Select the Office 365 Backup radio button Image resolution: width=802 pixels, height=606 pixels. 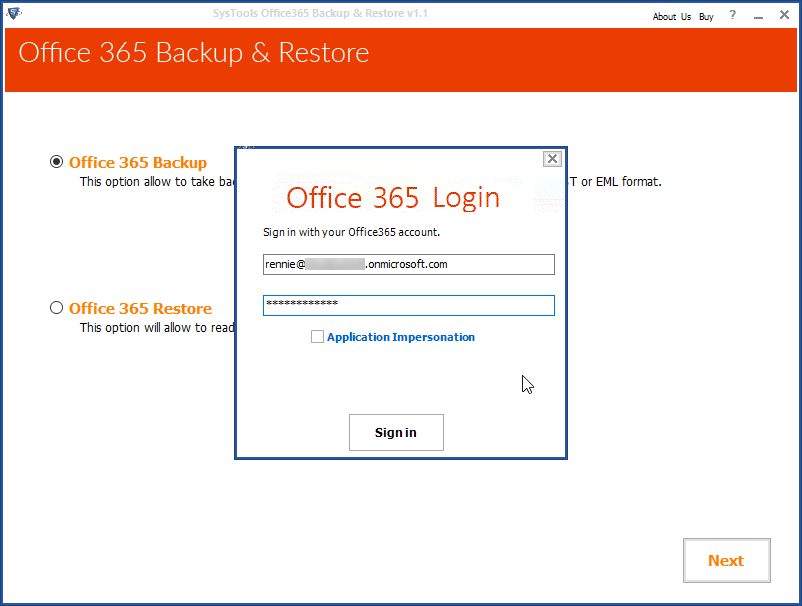56,162
